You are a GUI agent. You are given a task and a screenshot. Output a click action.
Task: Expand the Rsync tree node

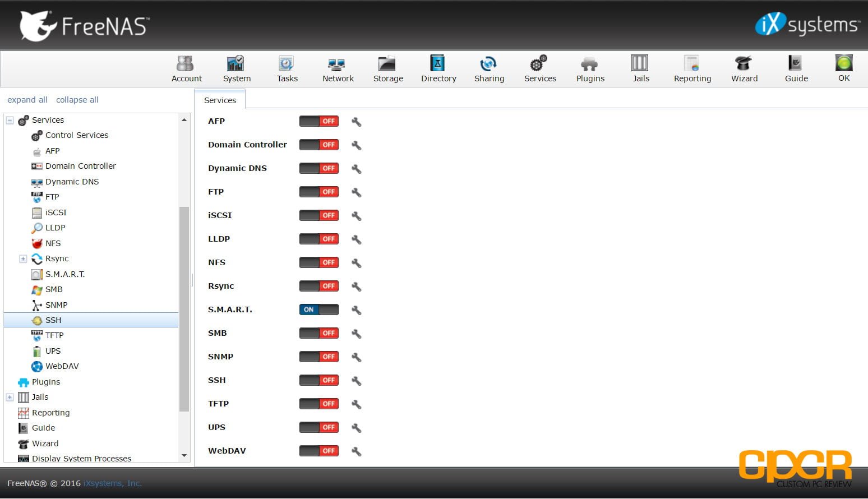pos(23,258)
